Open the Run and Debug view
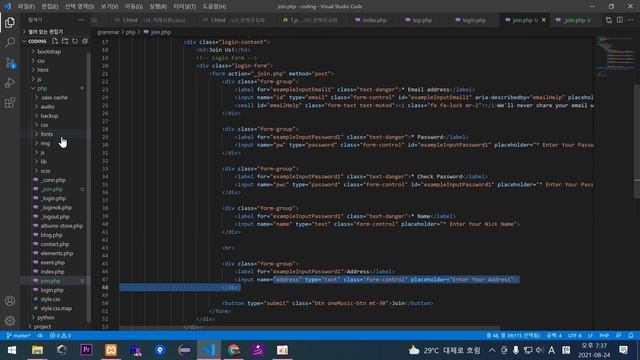Image resolution: width=640 pixels, height=360 pixels. [x=10, y=82]
